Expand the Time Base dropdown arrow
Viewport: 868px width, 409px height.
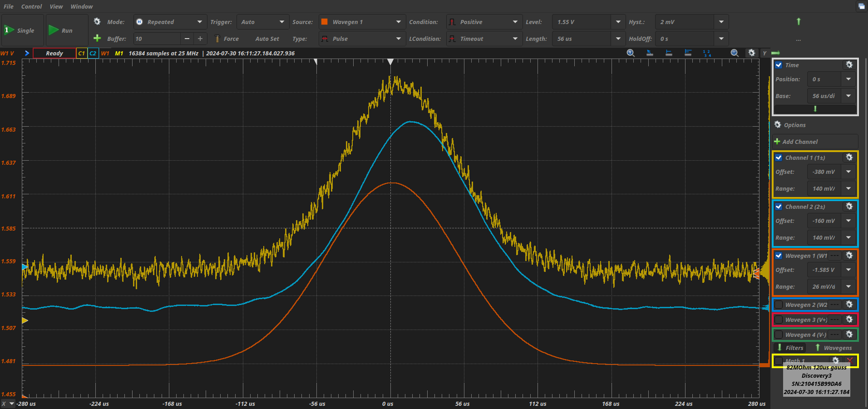point(848,96)
